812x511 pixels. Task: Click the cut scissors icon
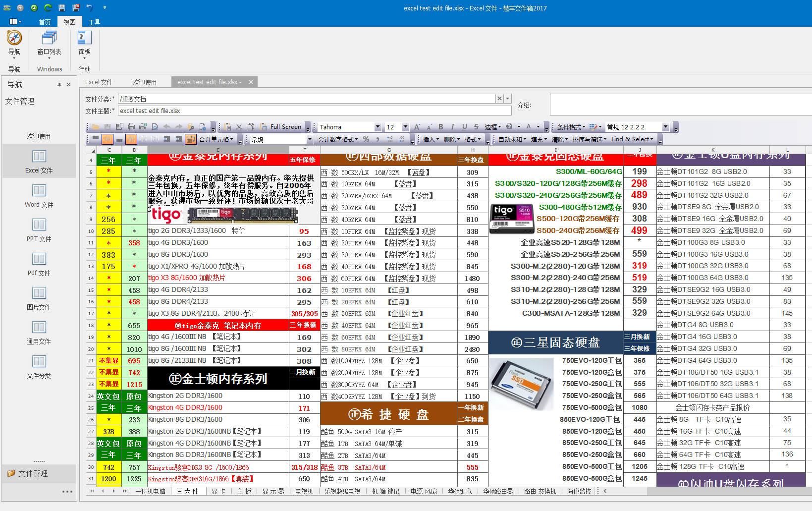[x=239, y=127]
